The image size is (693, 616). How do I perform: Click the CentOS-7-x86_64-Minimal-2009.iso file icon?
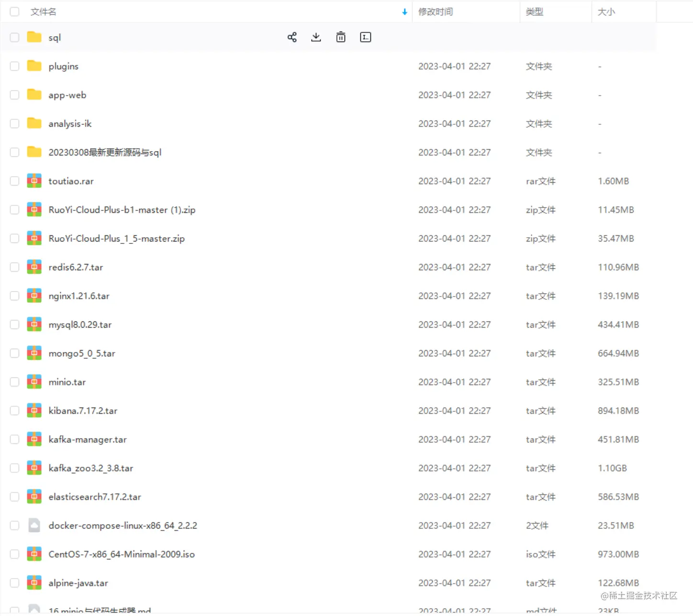coord(34,554)
